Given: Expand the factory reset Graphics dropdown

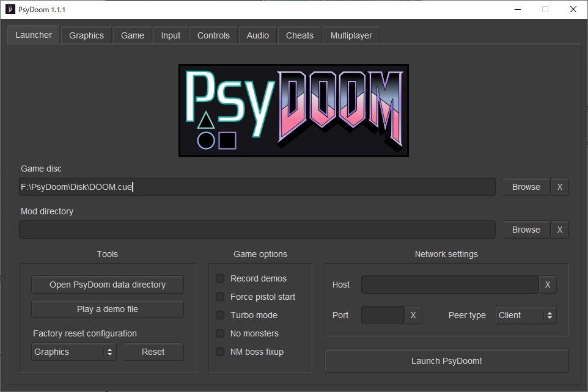Looking at the screenshot, I should 73,352.
